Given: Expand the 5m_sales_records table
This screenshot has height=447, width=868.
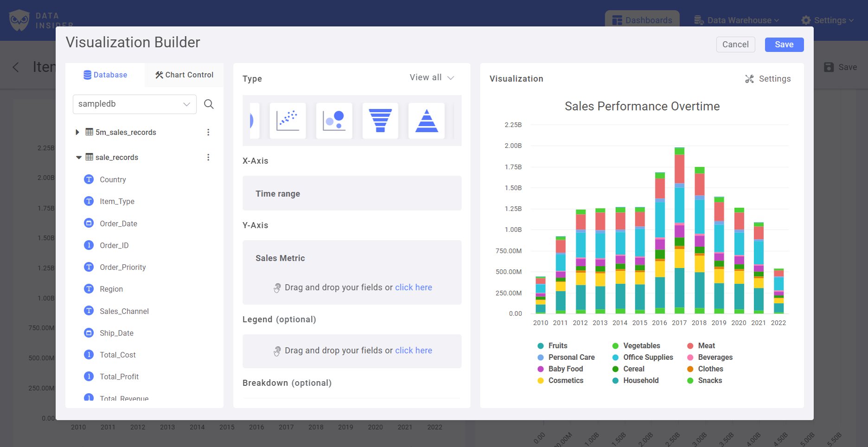Looking at the screenshot, I should click(77, 132).
